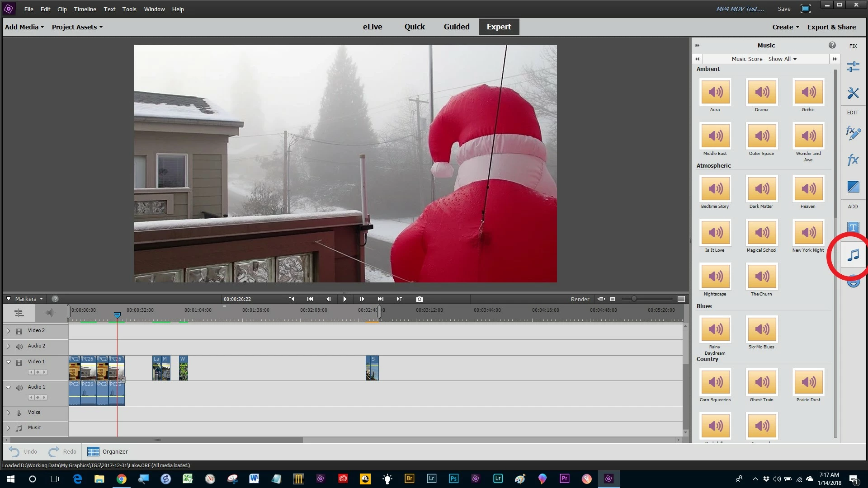Open the Timeline menu

pos(85,9)
